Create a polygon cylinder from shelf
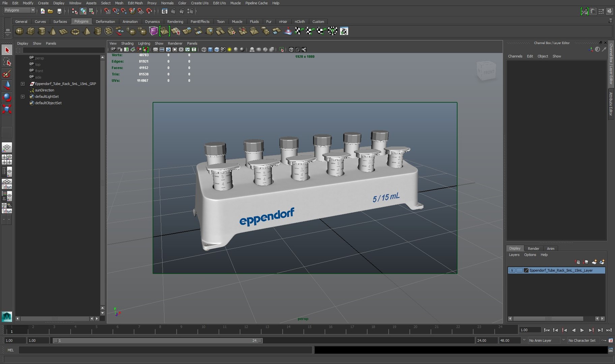 pyautogui.click(x=42, y=31)
